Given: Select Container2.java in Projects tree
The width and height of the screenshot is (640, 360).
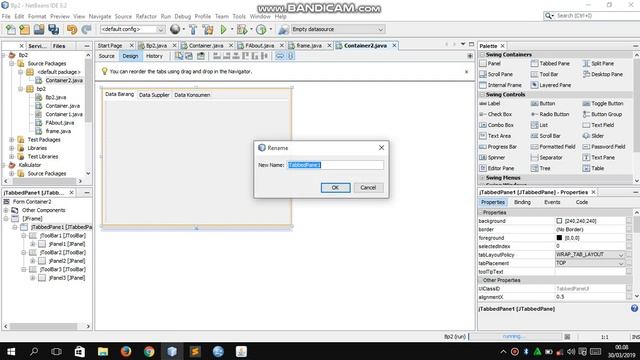Looking at the screenshot, I should [x=64, y=80].
